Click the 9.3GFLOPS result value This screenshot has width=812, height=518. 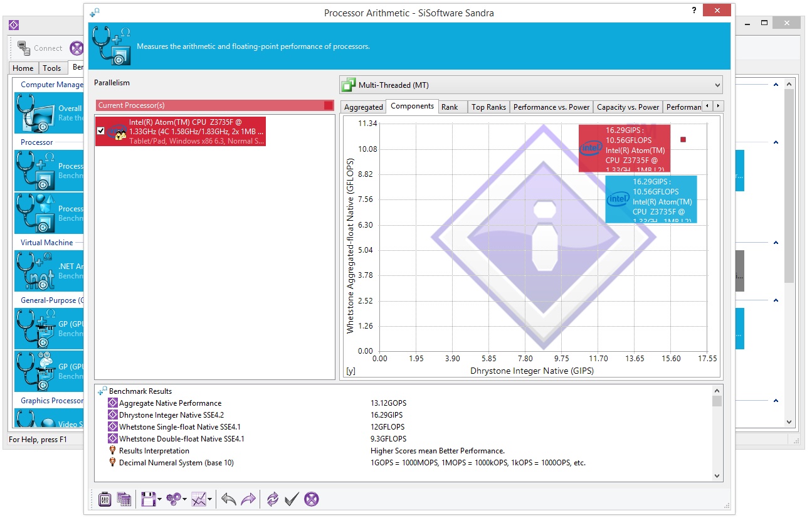point(388,439)
